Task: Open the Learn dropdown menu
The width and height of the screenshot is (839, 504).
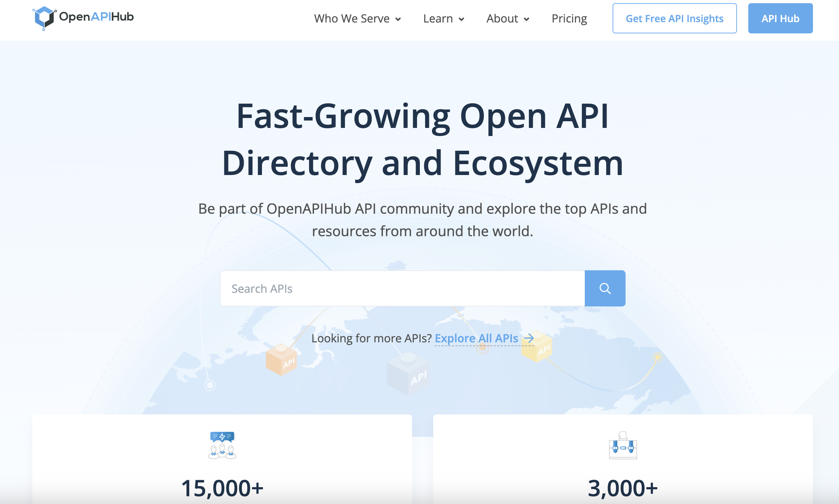Action: [444, 18]
